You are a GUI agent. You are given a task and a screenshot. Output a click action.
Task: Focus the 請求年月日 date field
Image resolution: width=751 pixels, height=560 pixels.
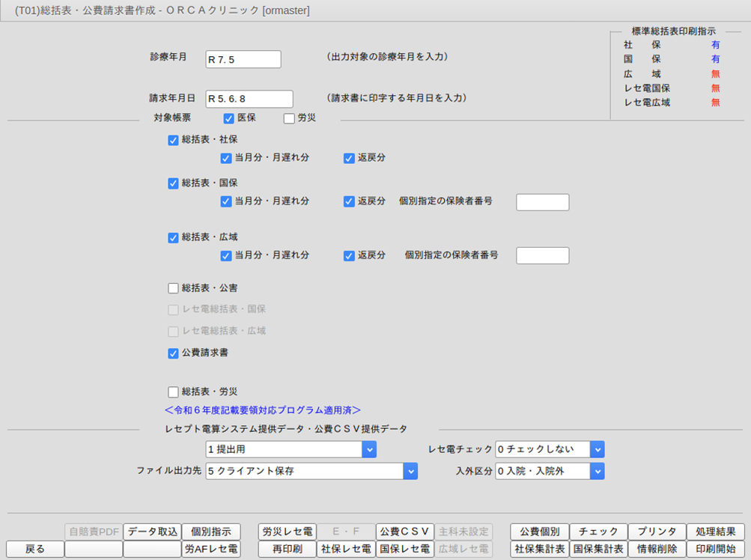pyautogui.click(x=249, y=99)
